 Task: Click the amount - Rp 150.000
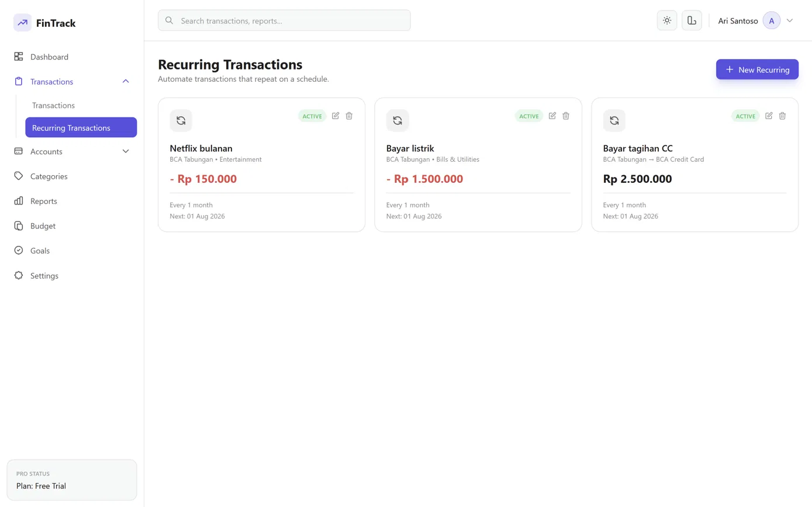point(203,179)
